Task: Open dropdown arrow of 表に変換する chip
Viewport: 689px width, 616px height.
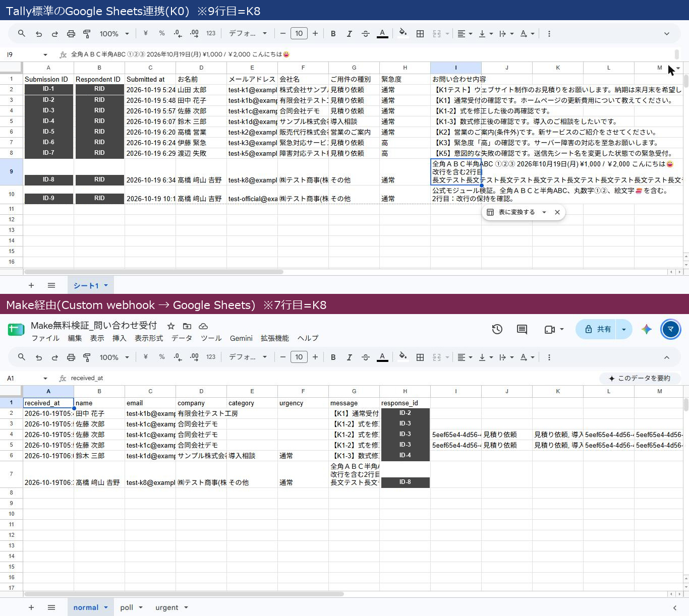Action: pos(544,212)
